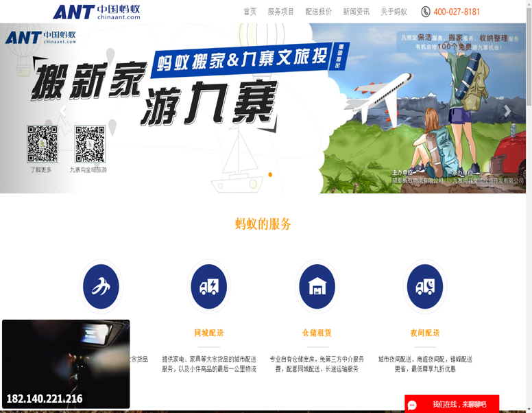The height and width of the screenshot is (413, 532).
Task: Click the 搬新家 游九寨 banner image
Action: coord(263,108)
